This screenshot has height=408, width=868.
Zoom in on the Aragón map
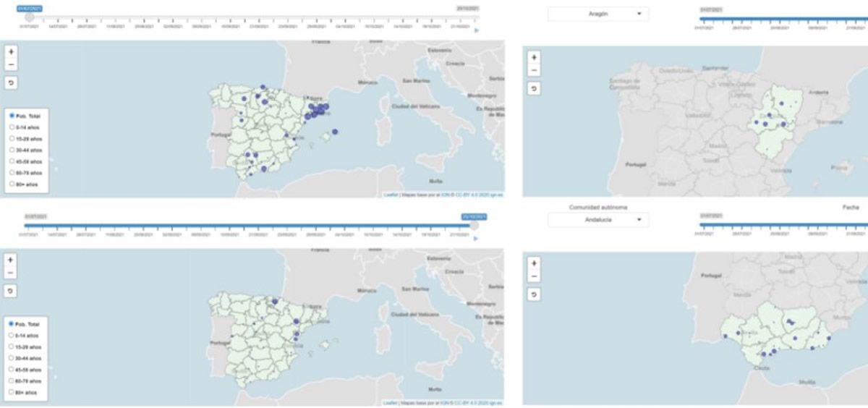point(534,57)
